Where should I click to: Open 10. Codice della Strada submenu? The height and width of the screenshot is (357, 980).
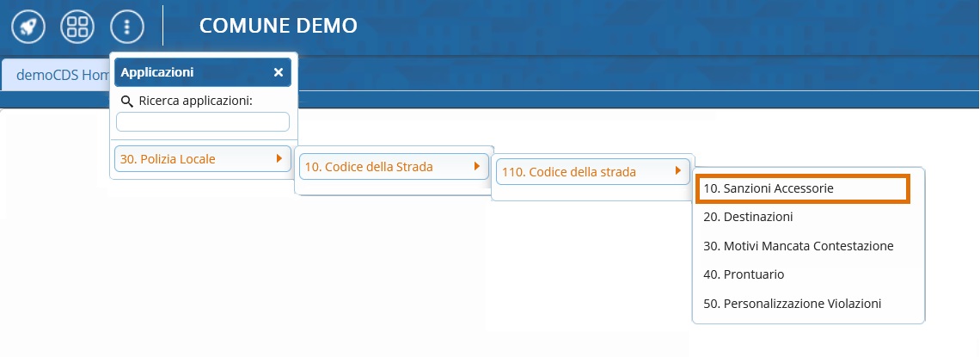pos(370,167)
